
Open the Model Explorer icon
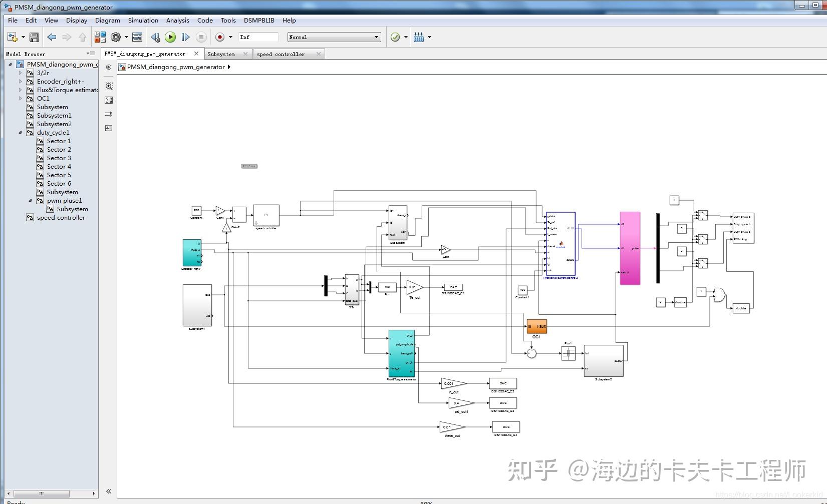click(136, 37)
